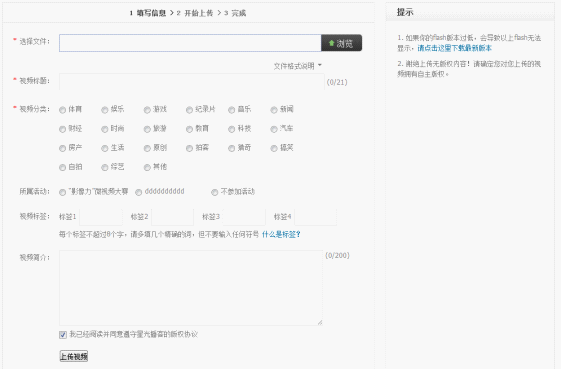This screenshot has width=562, height=370.
Task: Open the 什么是标签? help link
Action: [281, 234]
